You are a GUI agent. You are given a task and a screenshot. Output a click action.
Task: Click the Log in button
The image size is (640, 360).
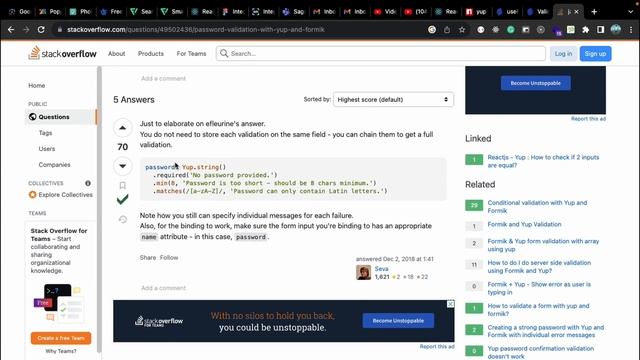(x=563, y=53)
